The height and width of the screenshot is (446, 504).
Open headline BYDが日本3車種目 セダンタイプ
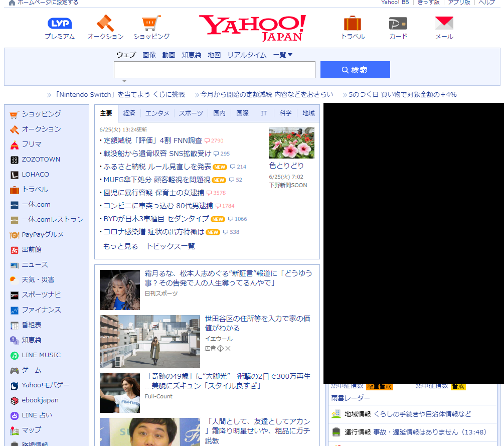pyautogui.click(x=156, y=219)
